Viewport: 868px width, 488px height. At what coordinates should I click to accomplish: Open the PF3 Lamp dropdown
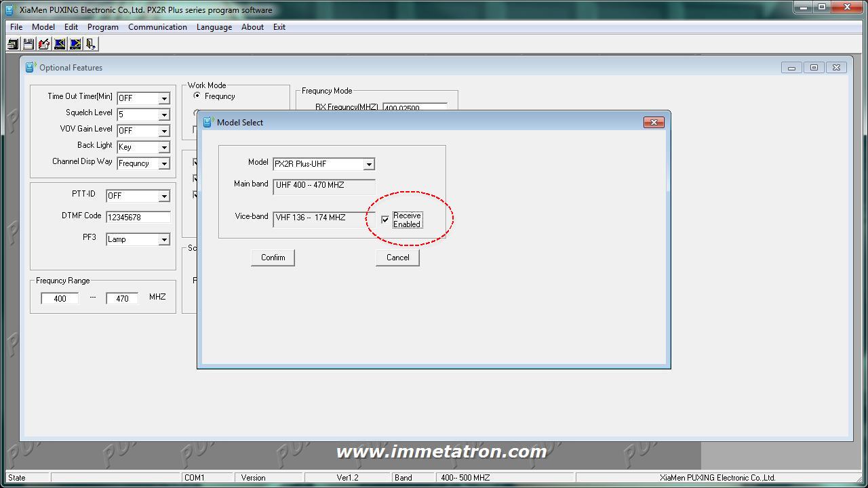[163, 239]
